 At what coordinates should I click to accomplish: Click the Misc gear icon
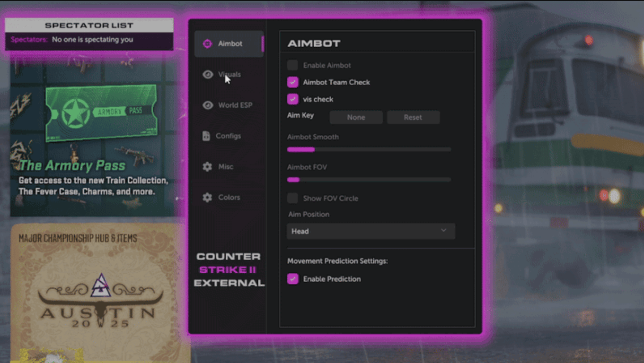tap(207, 166)
